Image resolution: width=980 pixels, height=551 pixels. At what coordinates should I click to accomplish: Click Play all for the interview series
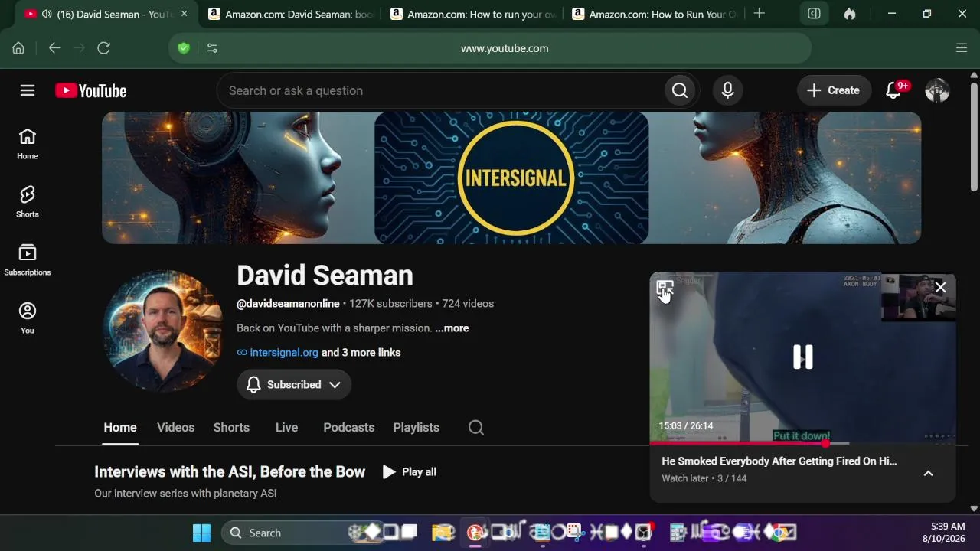click(410, 471)
